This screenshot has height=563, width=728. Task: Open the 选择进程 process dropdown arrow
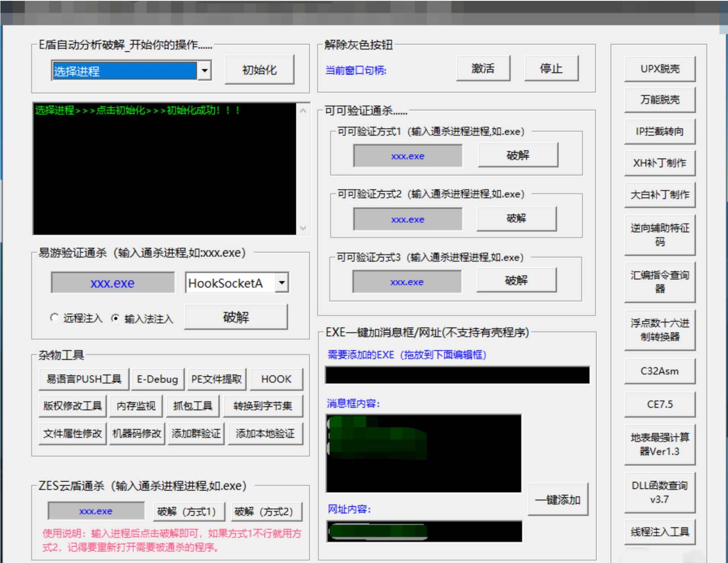204,71
